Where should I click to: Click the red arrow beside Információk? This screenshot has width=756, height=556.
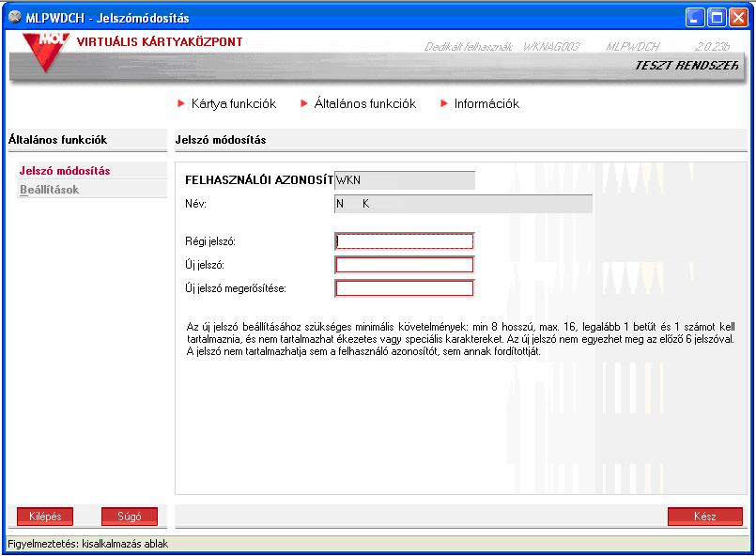coord(444,103)
